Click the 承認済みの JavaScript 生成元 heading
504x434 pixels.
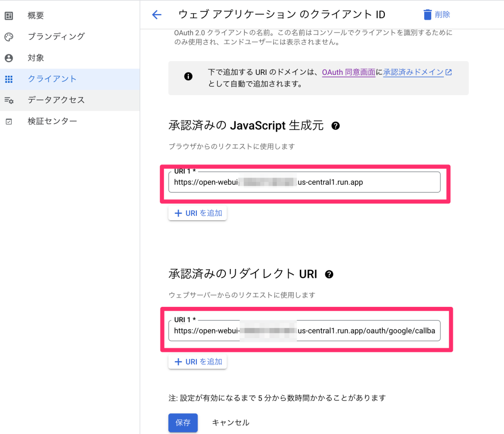pyautogui.click(x=246, y=126)
